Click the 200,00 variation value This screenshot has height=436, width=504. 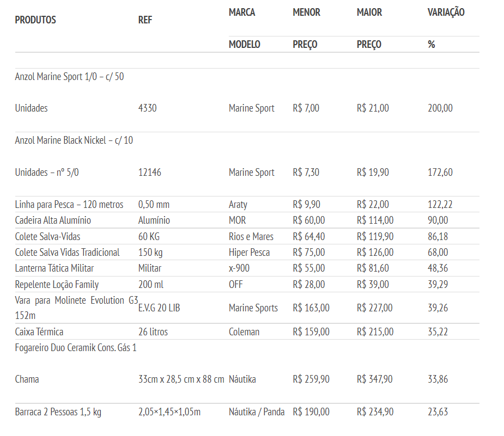440,108
